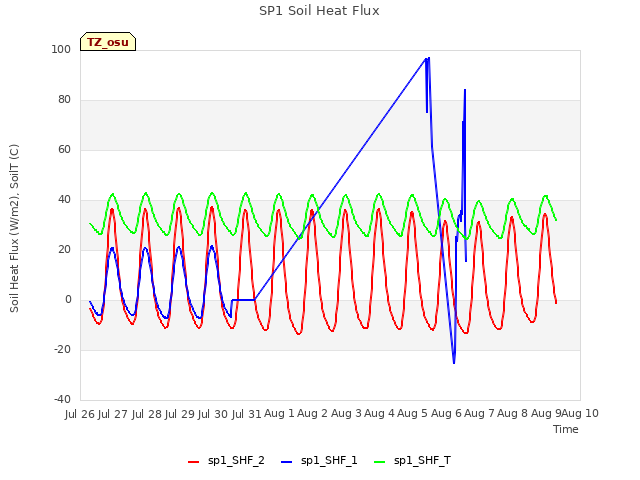Viewport: 640px width, 480px height.
Task: Click the x-axis title Time
Action: pyautogui.click(x=565, y=429)
